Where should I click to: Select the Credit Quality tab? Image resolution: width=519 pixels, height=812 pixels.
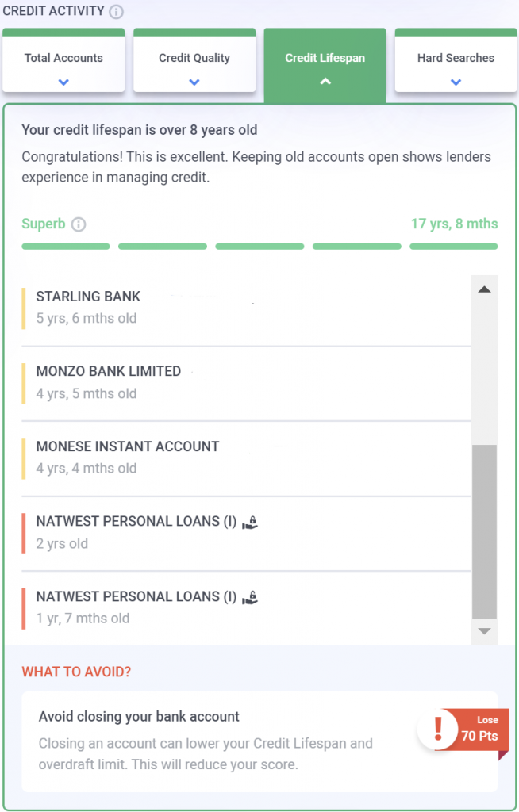pos(194,59)
